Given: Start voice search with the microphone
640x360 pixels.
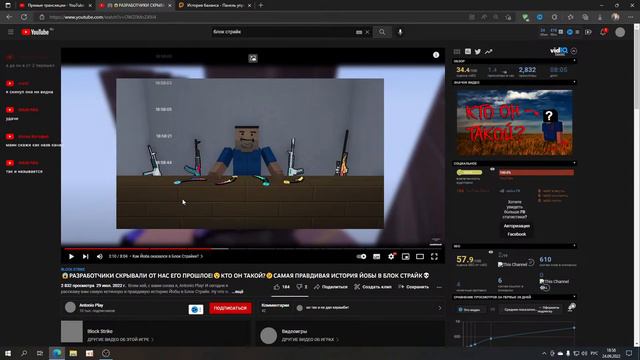Looking at the screenshot, I should point(400,32).
